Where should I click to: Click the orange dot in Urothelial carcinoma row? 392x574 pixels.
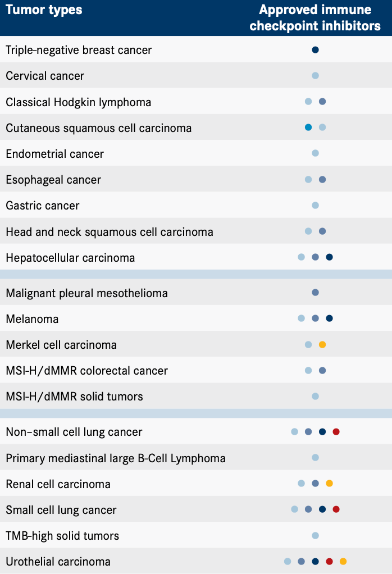pyautogui.click(x=343, y=561)
